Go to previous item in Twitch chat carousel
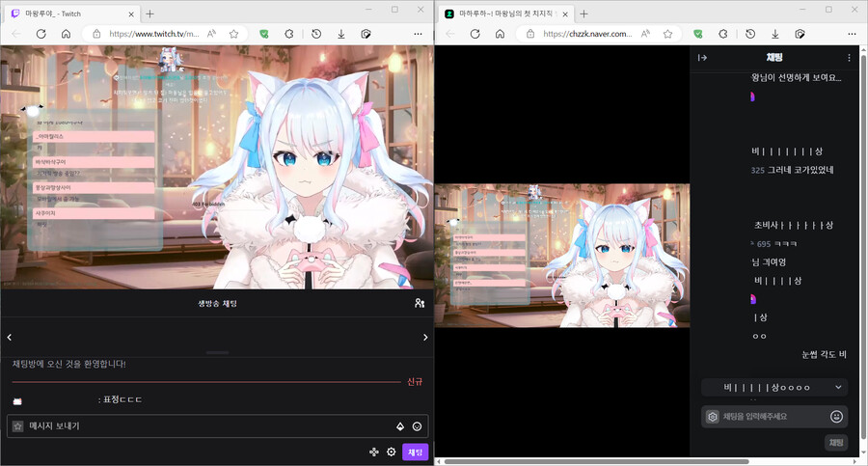 pos(9,337)
